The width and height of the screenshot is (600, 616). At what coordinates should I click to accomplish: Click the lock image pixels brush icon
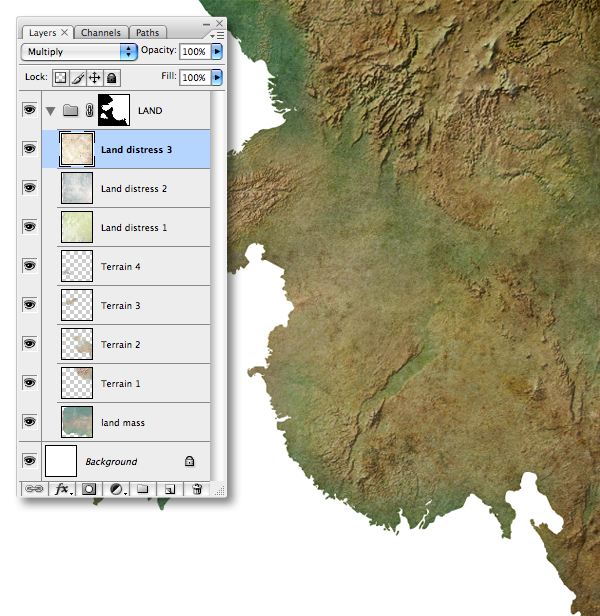click(78, 77)
